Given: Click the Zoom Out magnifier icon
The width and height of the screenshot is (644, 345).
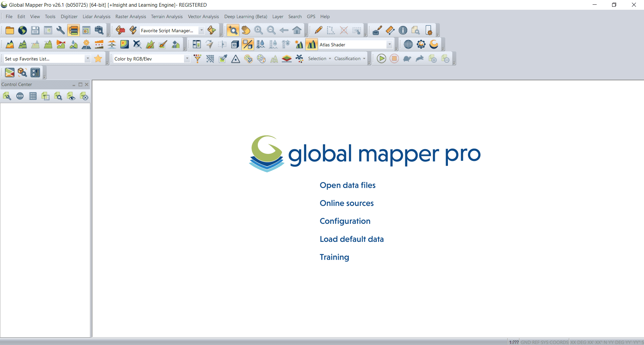Looking at the screenshot, I should click(x=271, y=30).
